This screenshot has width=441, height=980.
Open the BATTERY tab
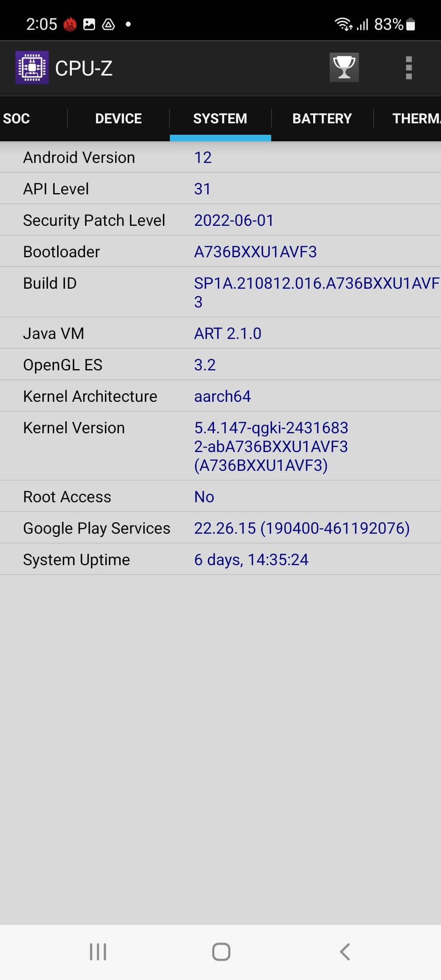click(x=322, y=118)
